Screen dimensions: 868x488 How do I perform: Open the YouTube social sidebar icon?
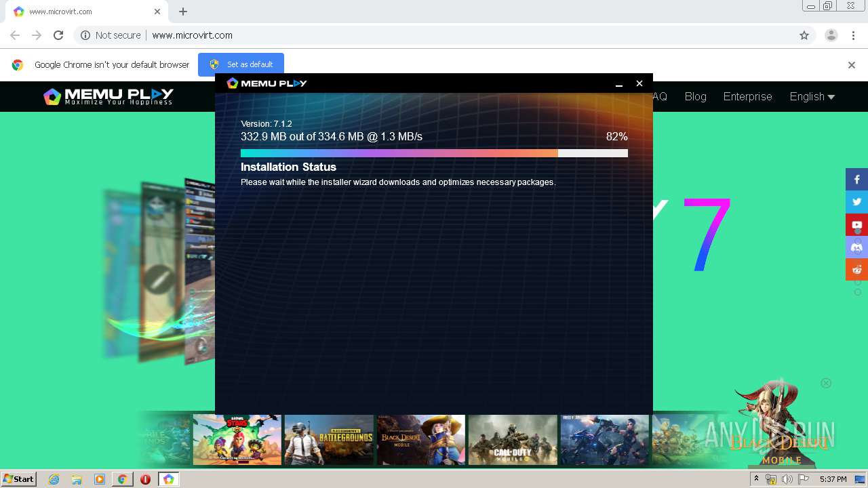pyautogui.click(x=856, y=224)
